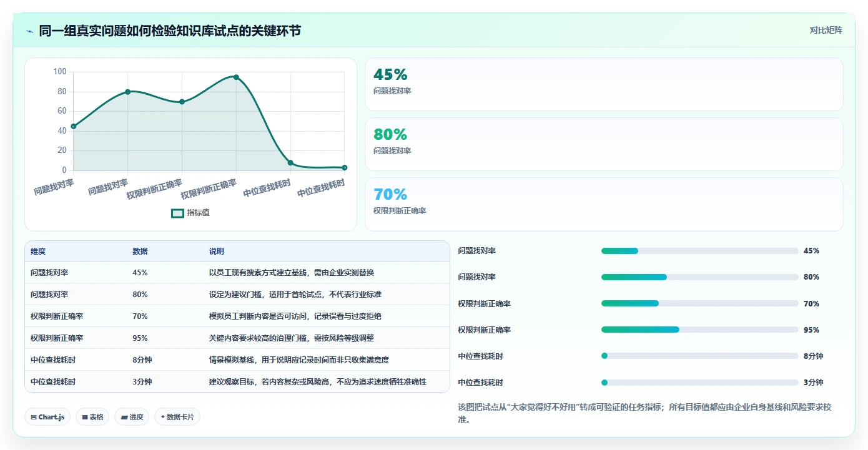The height and width of the screenshot is (450, 868).
Task: Select the 进度 chip
Action: point(132,417)
